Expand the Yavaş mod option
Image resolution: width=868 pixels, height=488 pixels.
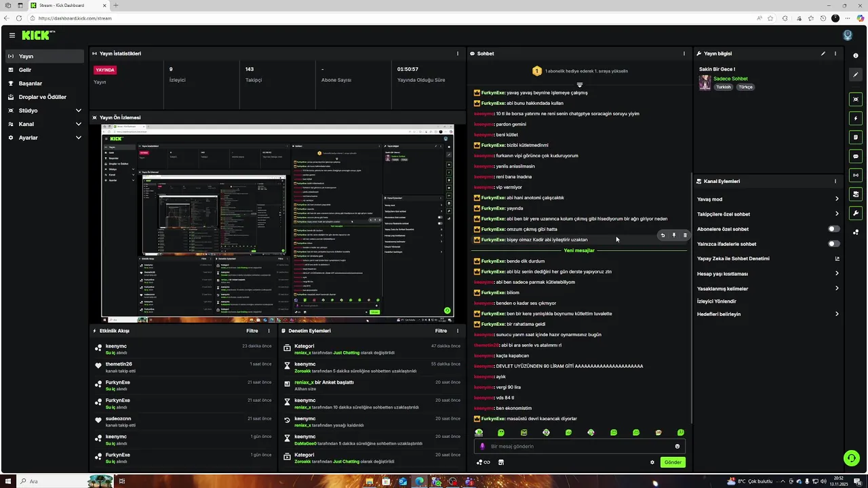click(768, 199)
